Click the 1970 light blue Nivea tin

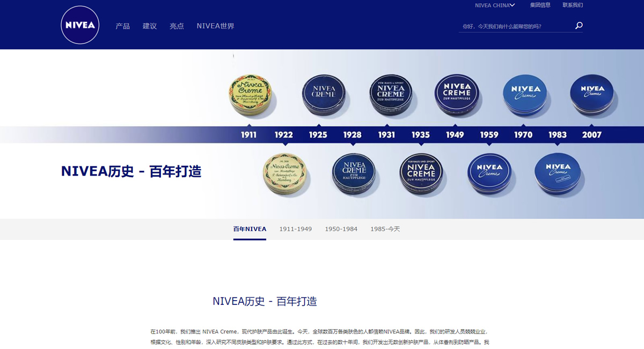(x=525, y=93)
